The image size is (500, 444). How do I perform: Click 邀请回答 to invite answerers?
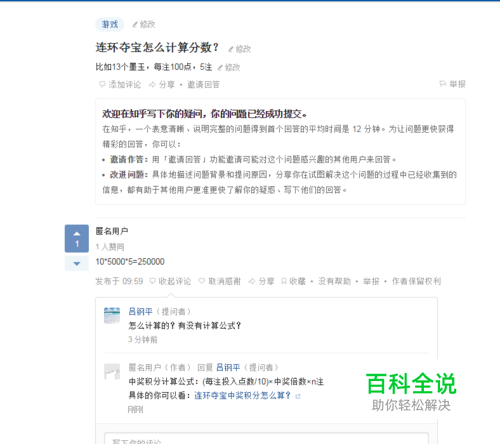click(203, 84)
